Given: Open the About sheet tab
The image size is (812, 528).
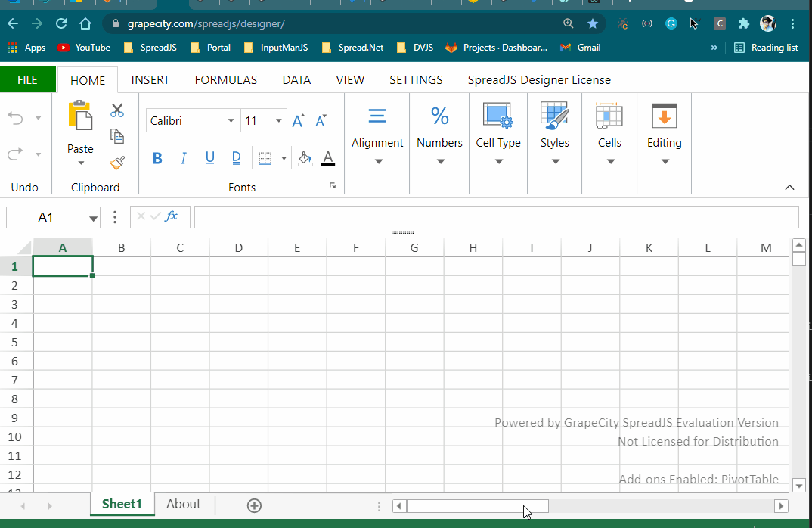Looking at the screenshot, I should (184, 504).
